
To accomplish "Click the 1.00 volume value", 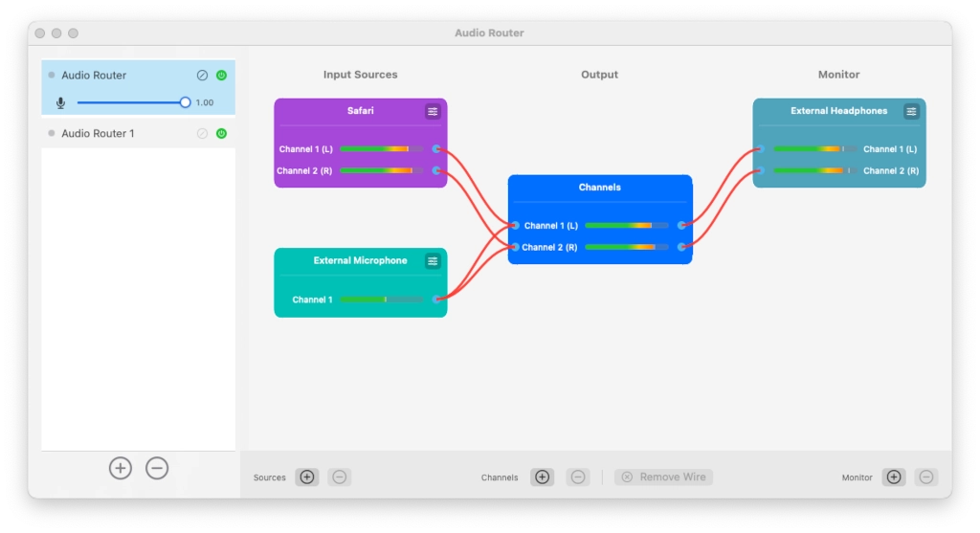I will point(205,102).
